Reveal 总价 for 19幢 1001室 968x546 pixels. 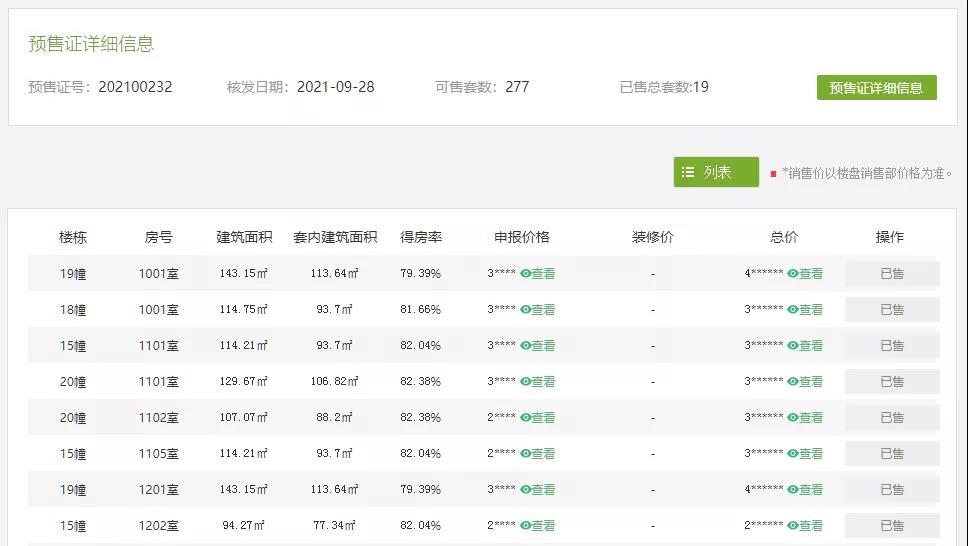(805, 274)
